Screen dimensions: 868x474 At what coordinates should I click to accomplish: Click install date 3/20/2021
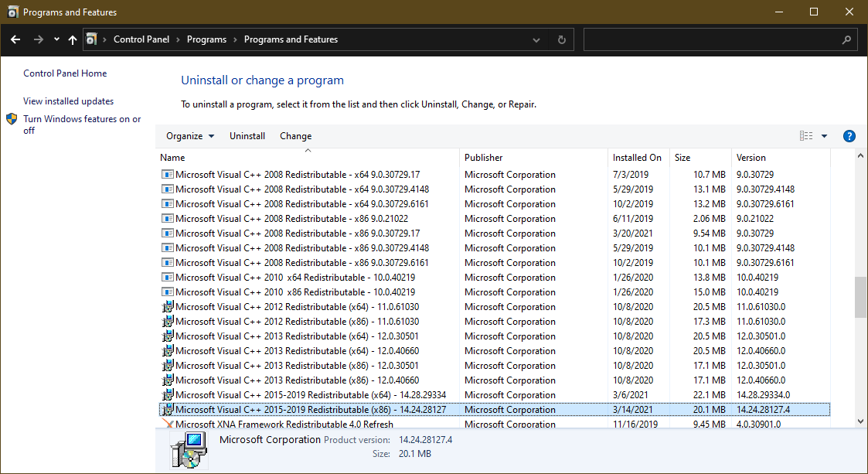[x=633, y=233]
